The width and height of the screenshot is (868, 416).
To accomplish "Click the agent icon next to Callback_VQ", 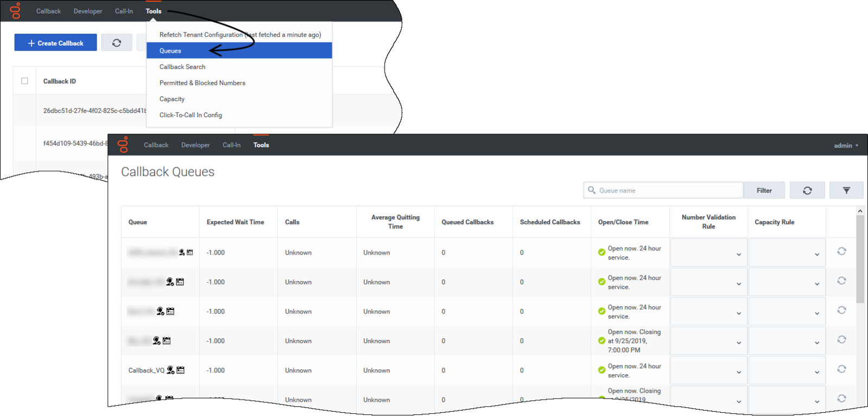I will tap(170, 370).
